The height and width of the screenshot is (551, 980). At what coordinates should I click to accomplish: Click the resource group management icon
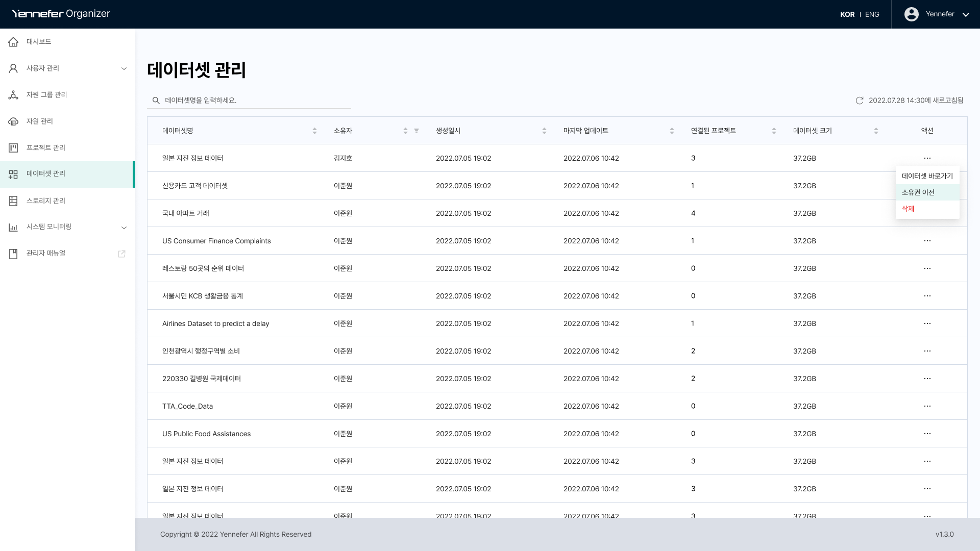click(14, 95)
